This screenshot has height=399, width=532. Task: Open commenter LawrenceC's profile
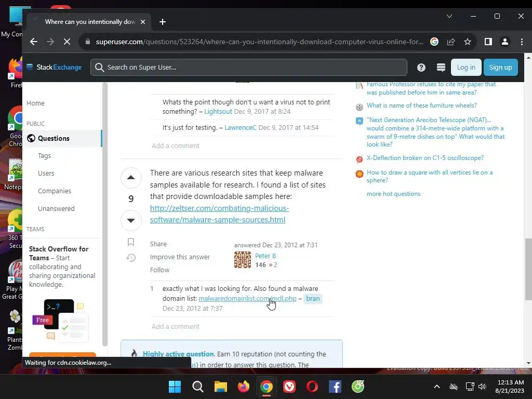pos(241,128)
